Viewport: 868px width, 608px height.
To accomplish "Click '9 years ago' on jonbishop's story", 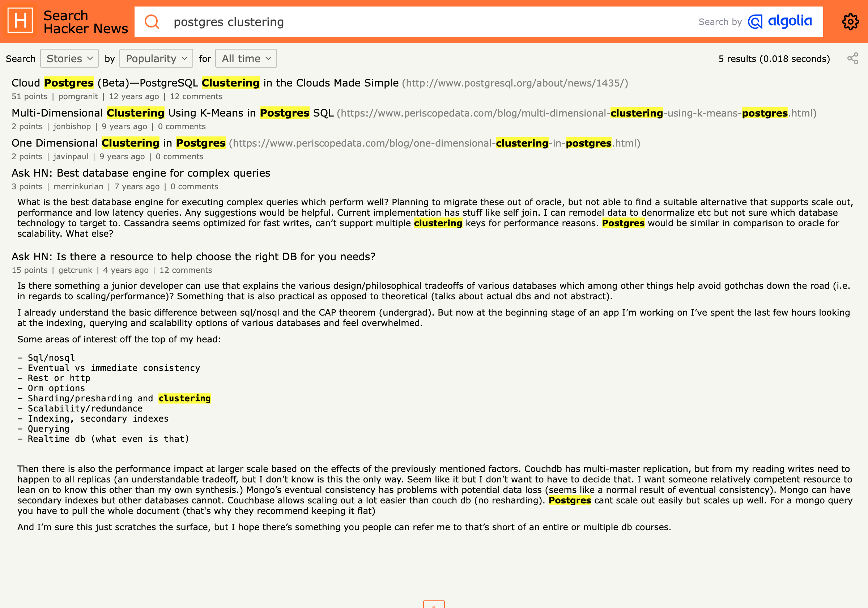I will 124,126.
